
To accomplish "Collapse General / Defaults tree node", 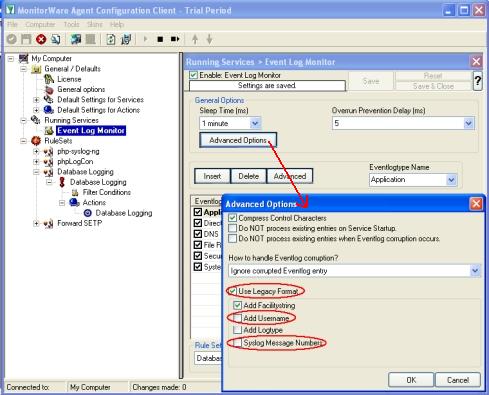I will [x=23, y=69].
